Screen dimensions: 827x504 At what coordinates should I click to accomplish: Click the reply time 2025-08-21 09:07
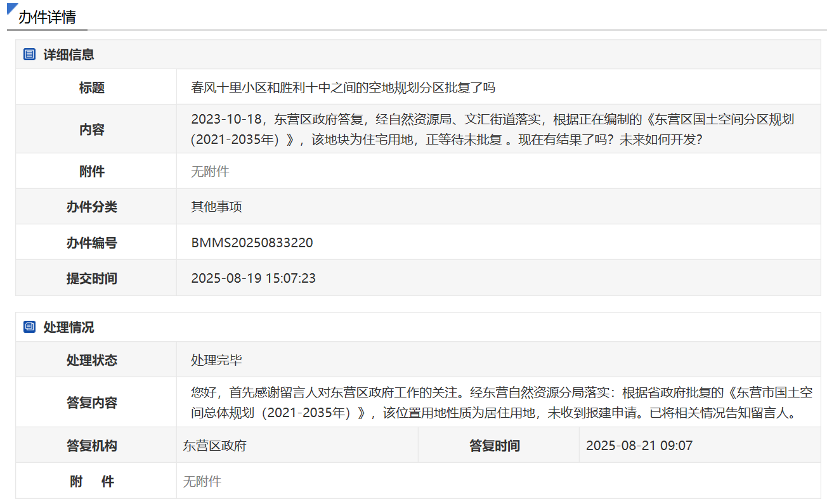[x=639, y=446]
